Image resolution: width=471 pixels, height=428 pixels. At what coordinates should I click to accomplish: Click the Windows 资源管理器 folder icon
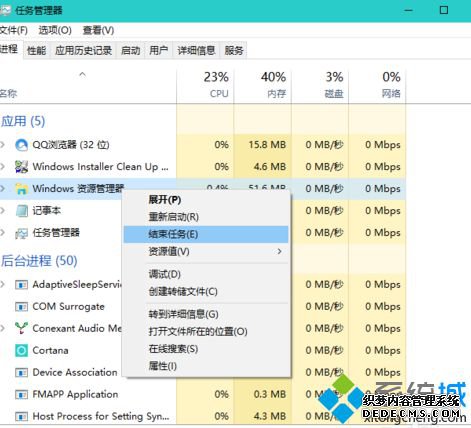pos(22,189)
